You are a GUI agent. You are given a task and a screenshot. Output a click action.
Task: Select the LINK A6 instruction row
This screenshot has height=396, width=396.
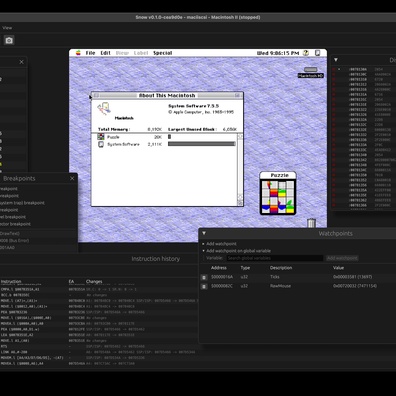(100, 352)
